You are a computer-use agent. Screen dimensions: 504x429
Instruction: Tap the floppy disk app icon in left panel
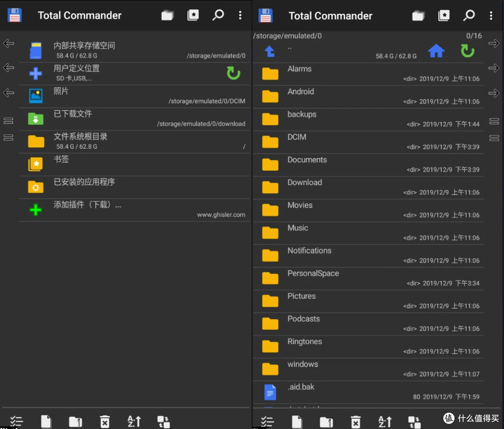(x=14, y=15)
